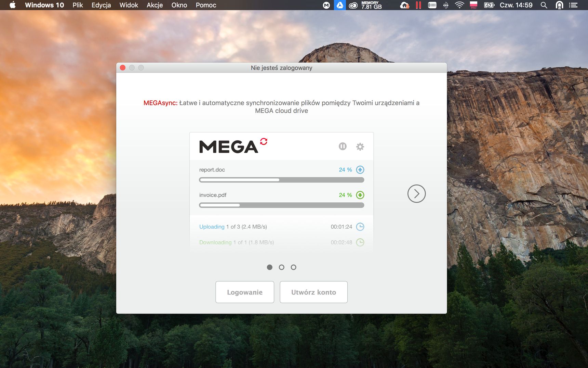Click the MEGA logo in preview

click(x=228, y=147)
